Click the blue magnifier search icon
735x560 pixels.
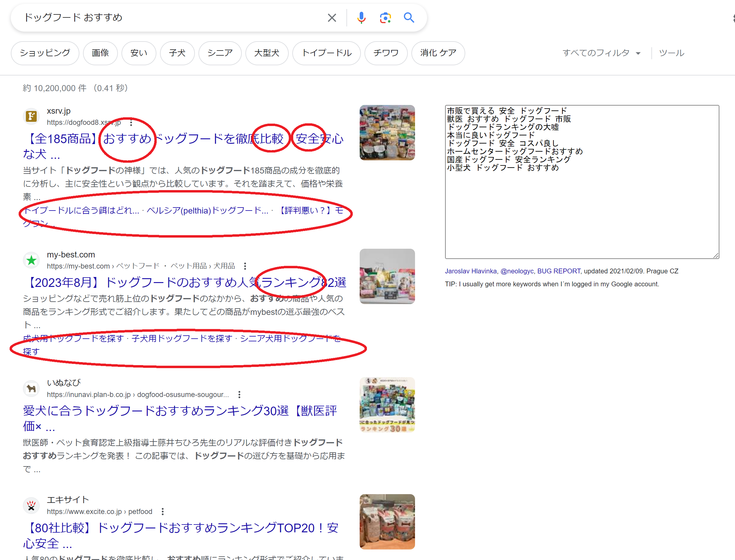409,18
